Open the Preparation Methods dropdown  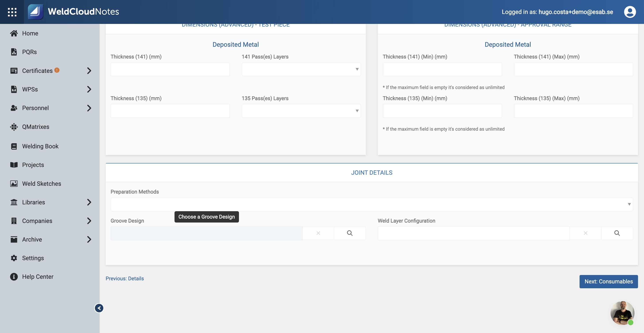pos(372,204)
